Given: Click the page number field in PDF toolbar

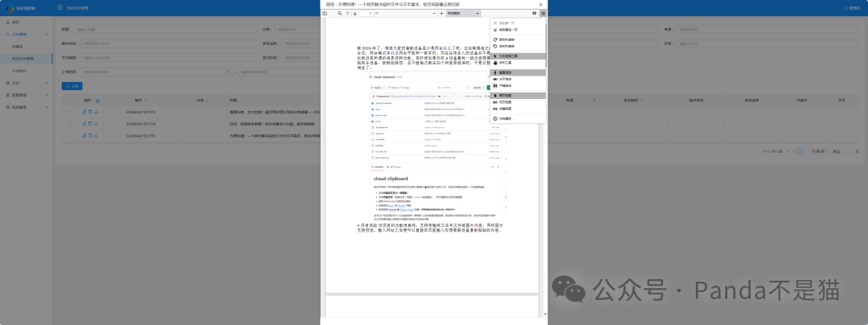Looking at the screenshot, I should click(366, 14).
